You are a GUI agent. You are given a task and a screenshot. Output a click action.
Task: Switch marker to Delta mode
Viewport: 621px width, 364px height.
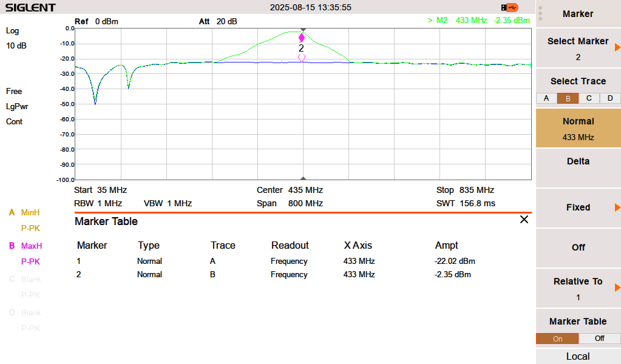[579, 168]
